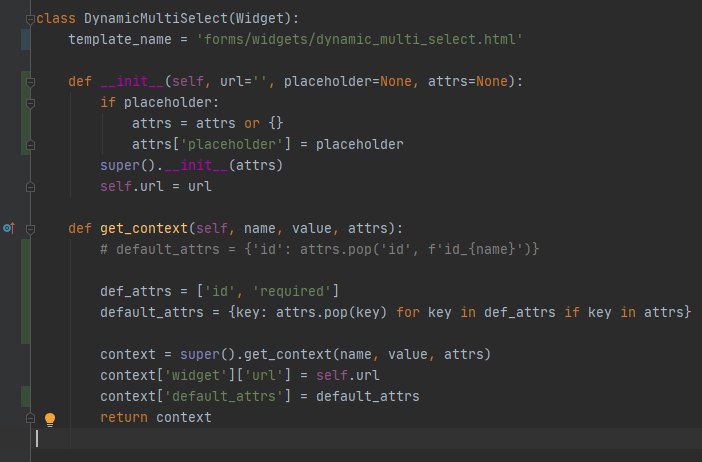This screenshot has height=462, width=702.
Task: Click the green change marker beside 'context['default_attrs']' line
Action: (26, 396)
